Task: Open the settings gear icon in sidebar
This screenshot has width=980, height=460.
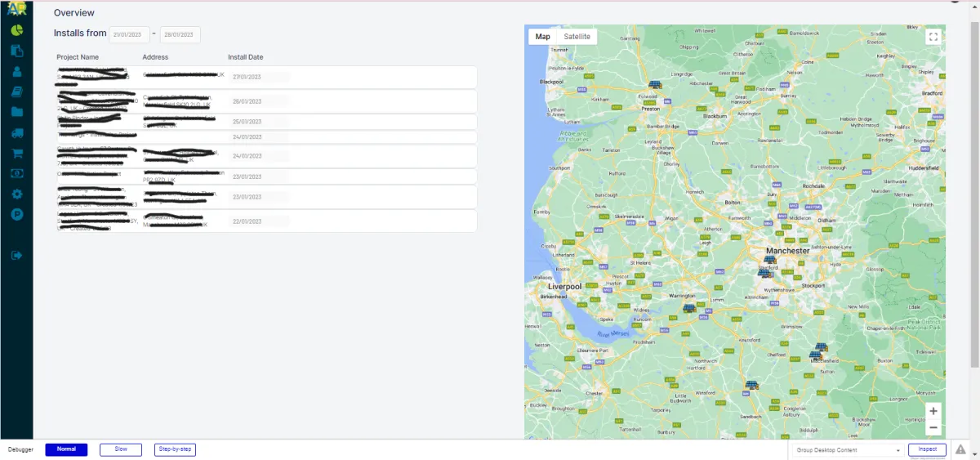Action: pos(16,194)
